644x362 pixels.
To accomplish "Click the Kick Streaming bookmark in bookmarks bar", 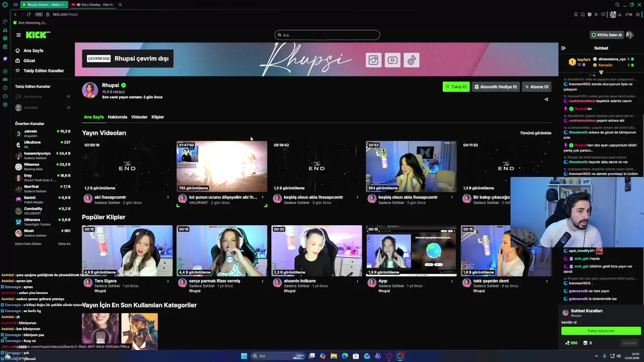I will click(30, 23).
